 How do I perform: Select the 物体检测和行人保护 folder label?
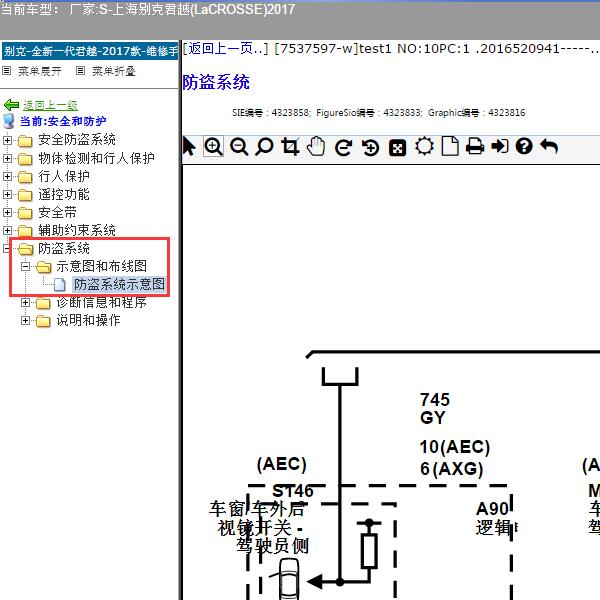pyautogui.click(x=96, y=158)
